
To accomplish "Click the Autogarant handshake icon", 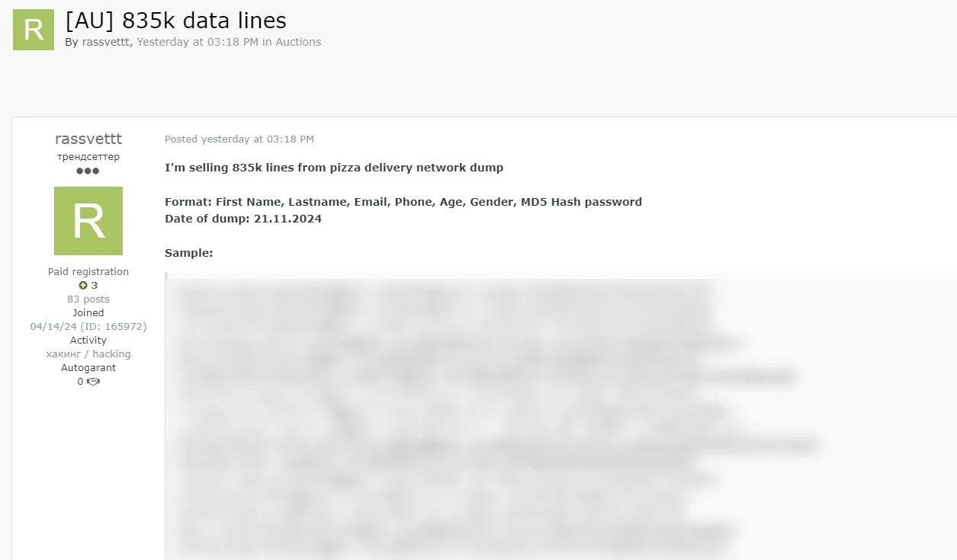I will point(94,382).
